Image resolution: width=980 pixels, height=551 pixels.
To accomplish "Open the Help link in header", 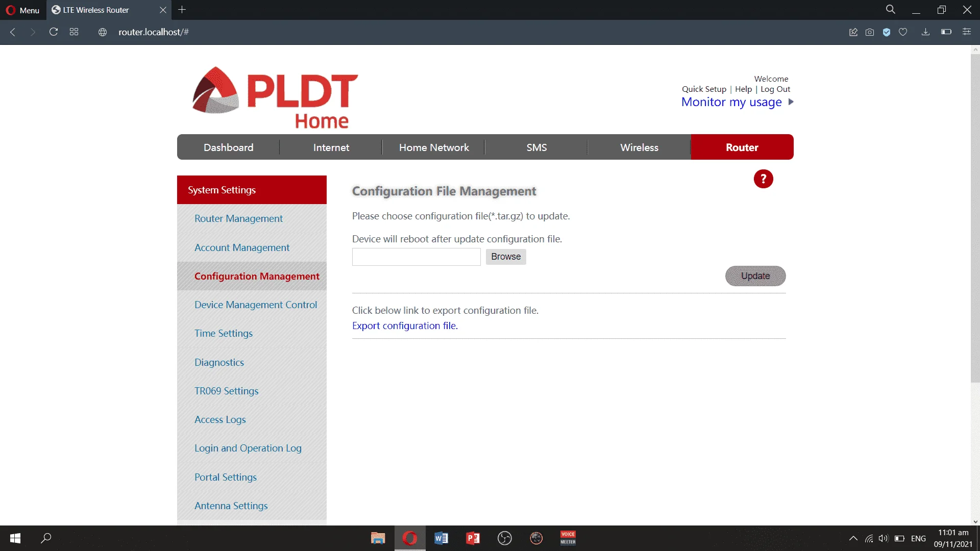I will click(x=743, y=89).
